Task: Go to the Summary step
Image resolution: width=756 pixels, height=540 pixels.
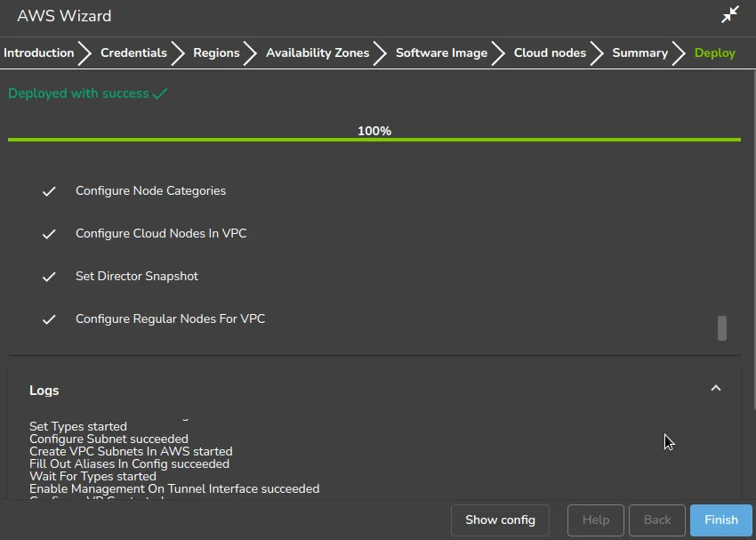Action: coord(639,52)
